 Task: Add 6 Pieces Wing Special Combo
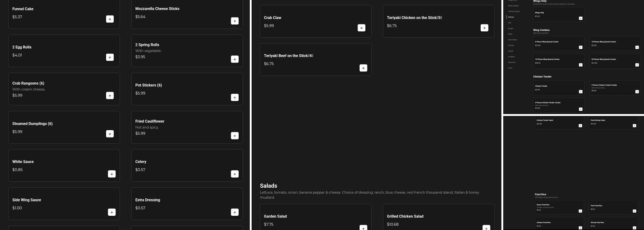point(581,47)
